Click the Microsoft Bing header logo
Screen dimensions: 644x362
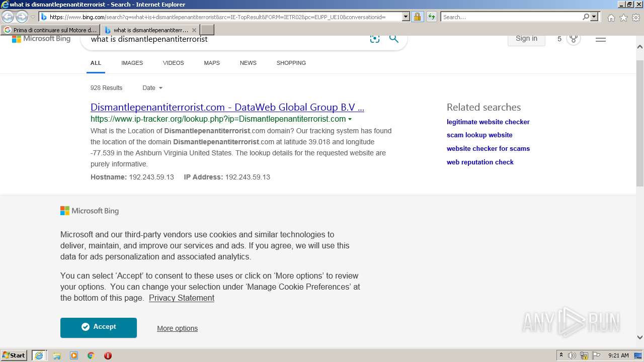pyautogui.click(x=41, y=39)
